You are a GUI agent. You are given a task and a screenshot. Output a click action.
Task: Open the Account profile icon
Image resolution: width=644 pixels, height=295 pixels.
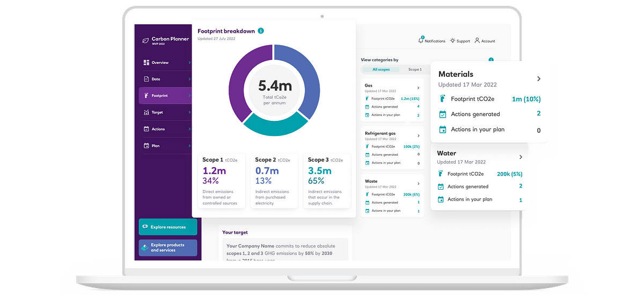(x=477, y=41)
